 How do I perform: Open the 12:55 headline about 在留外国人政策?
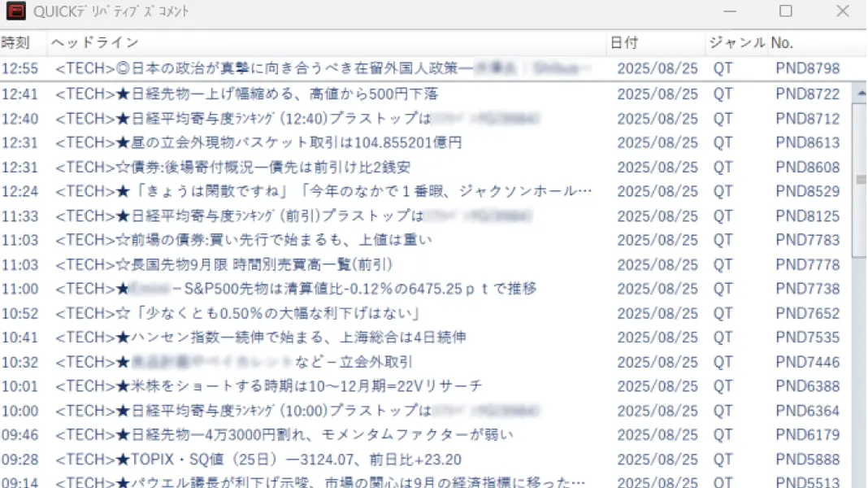tap(323, 68)
